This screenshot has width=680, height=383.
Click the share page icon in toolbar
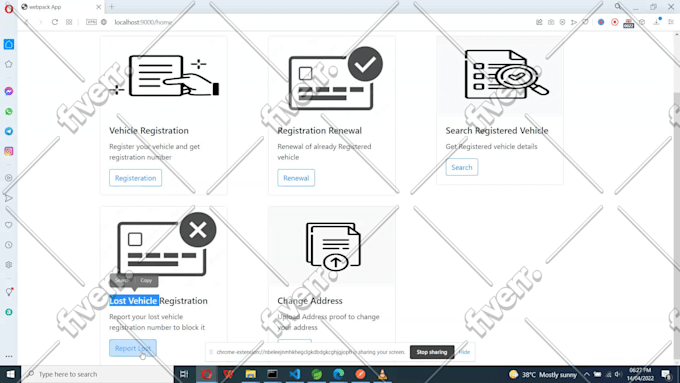click(x=539, y=22)
